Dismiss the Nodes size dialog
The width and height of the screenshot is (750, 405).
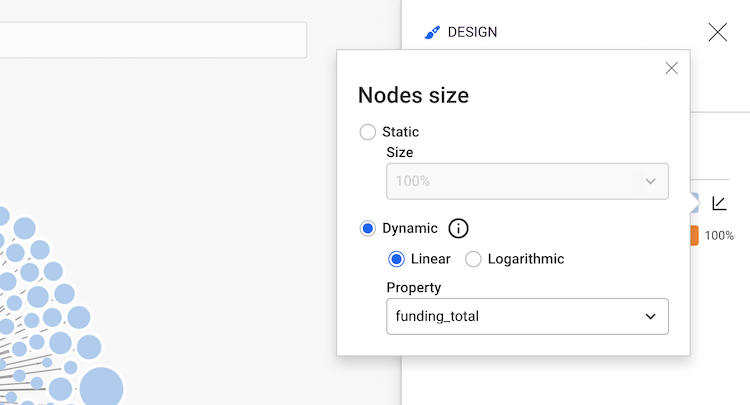coord(671,68)
